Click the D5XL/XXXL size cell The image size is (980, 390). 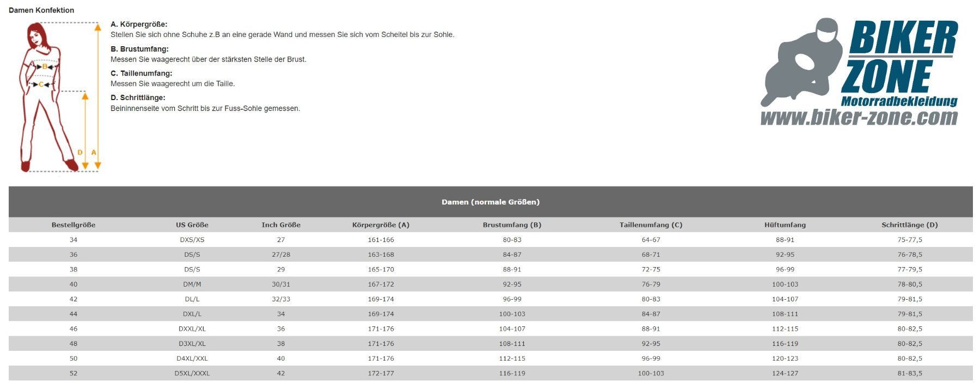(192, 374)
